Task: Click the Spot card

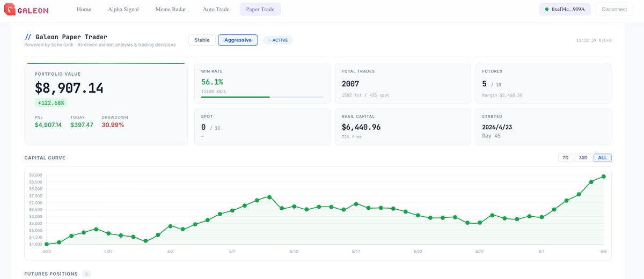Action: tap(262, 127)
